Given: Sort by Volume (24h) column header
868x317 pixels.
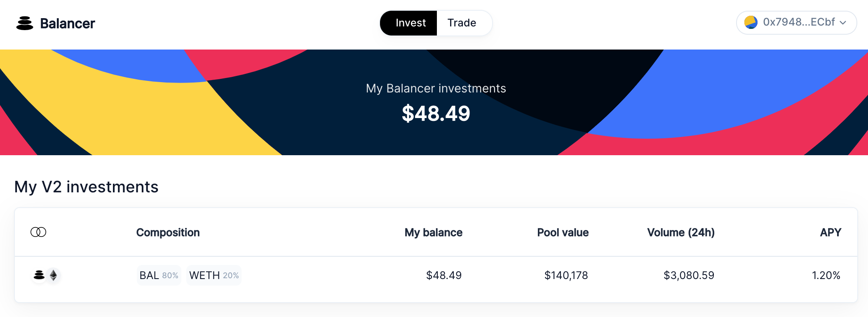Looking at the screenshot, I should [681, 232].
